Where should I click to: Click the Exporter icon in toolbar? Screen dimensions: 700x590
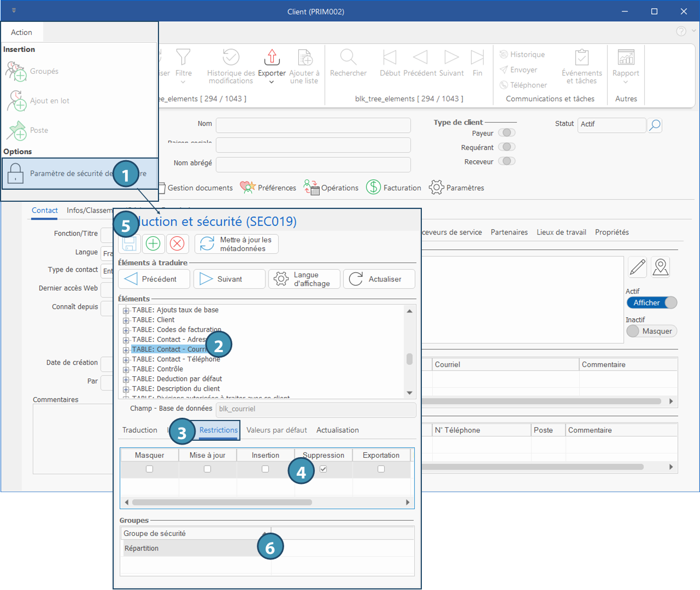272,57
